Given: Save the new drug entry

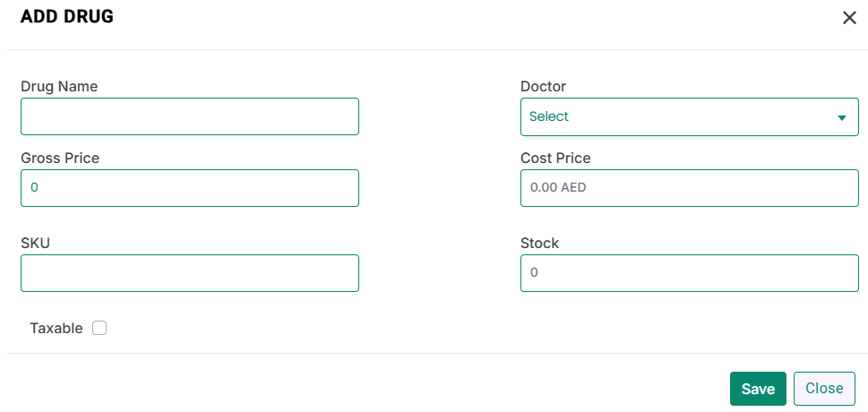Looking at the screenshot, I should (x=758, y=389).
